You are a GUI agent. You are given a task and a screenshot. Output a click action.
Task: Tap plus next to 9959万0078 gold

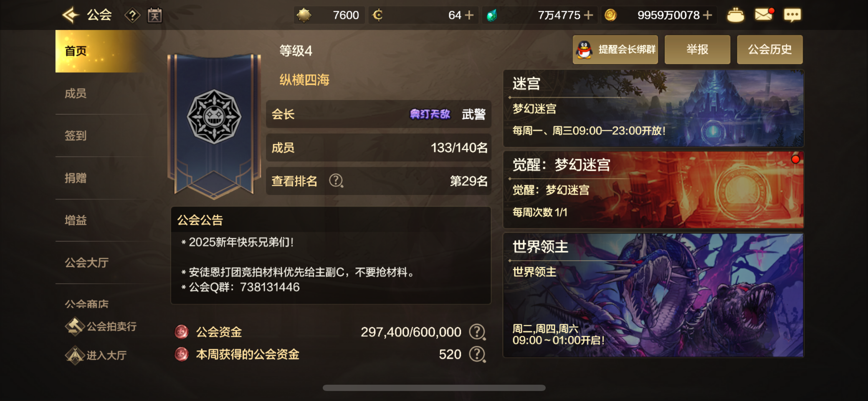[x=707, y=15]
